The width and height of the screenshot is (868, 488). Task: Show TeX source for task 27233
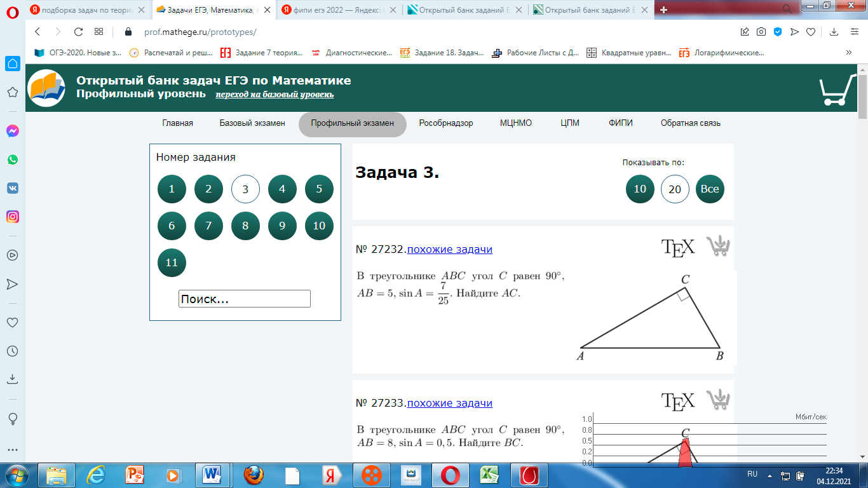[x=678, y=401]
